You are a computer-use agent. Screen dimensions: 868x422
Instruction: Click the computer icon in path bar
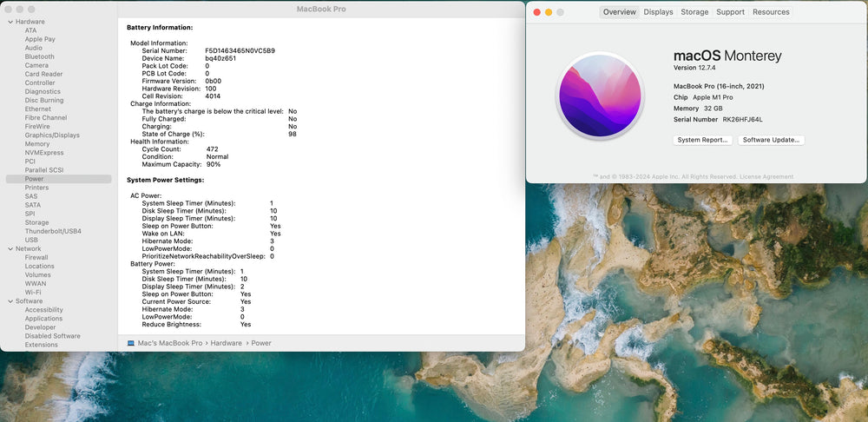[131, 343]
